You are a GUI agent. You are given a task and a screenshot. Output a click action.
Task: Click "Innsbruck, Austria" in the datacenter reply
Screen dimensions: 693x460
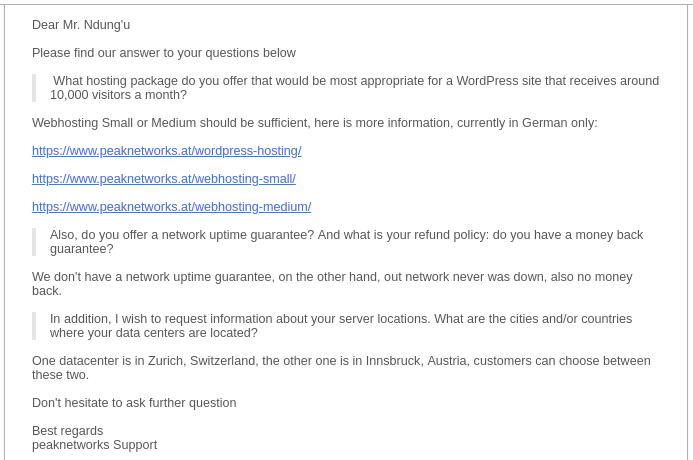click(x=416, y=361)
